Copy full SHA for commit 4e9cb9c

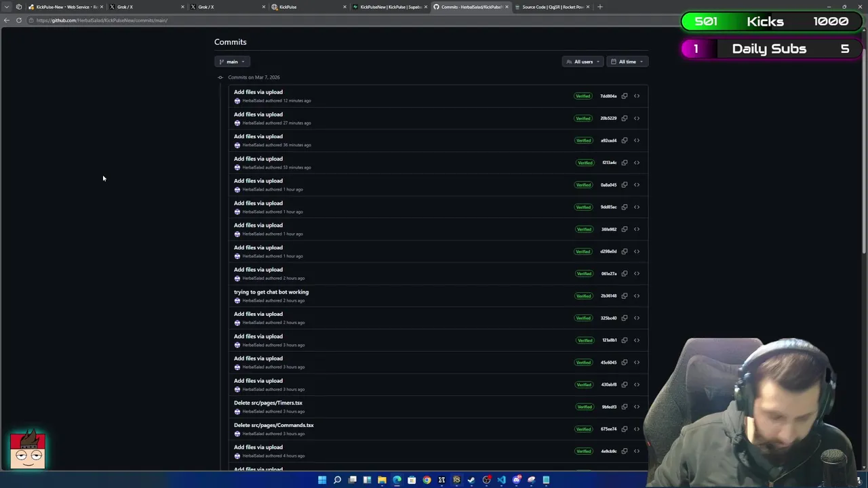(x=625, y=451)
